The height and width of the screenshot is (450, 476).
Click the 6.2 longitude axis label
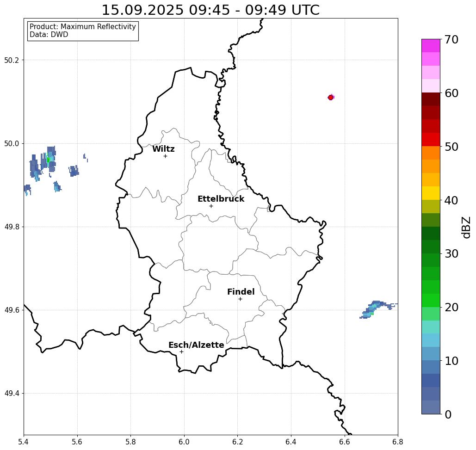click(x=238, y=442)
